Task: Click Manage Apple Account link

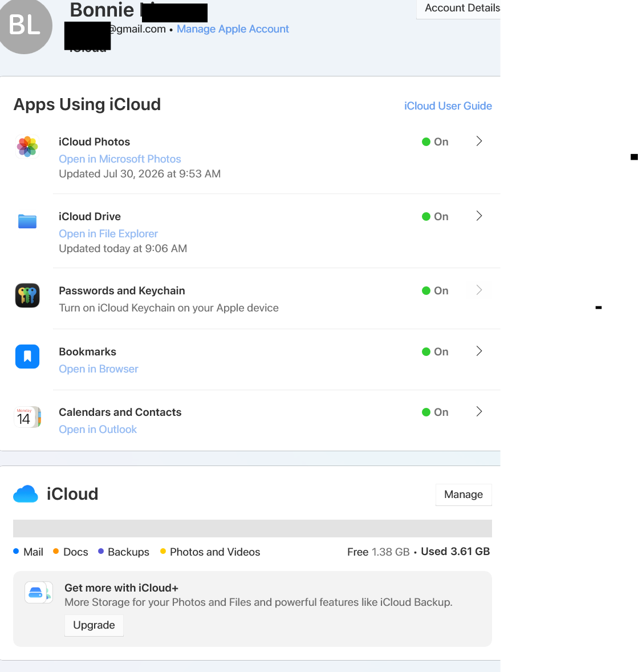Action: pos(233,29)
